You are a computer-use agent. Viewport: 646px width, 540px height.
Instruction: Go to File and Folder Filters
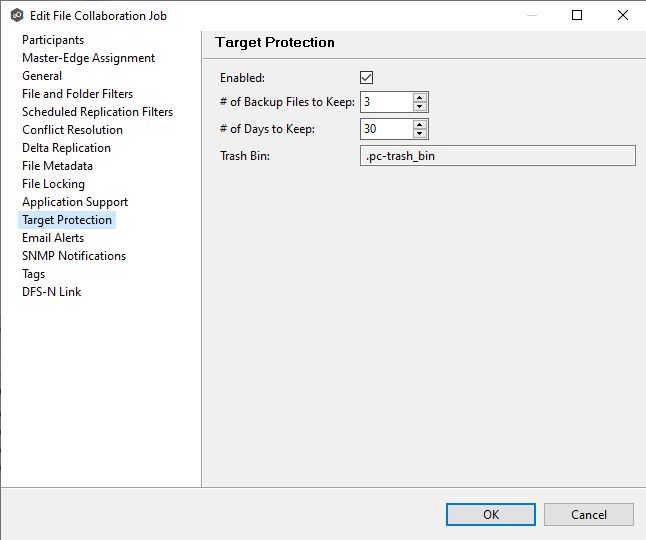(77, 94)
